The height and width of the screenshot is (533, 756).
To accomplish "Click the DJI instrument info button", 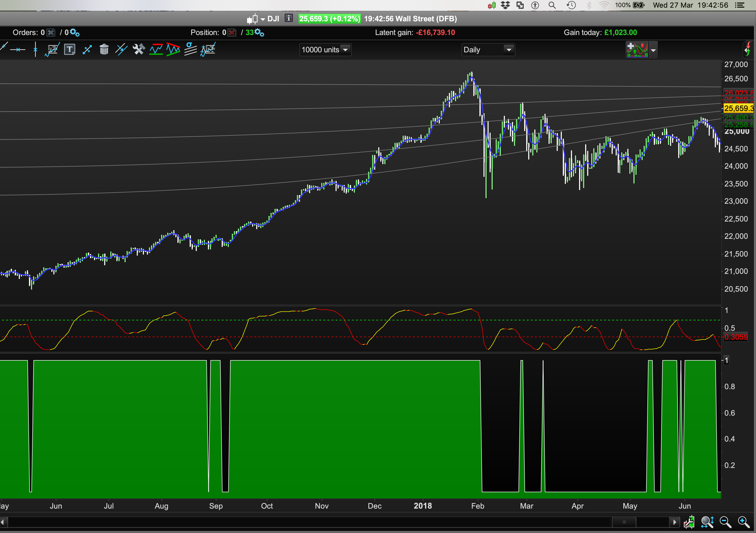I will (x=289, y=19).
